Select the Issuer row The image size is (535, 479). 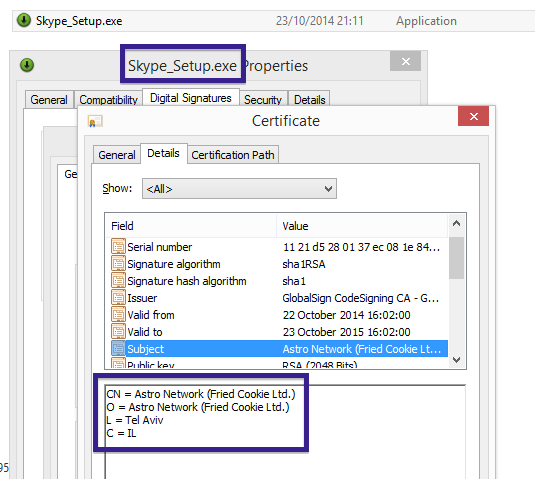coord(279,298)
